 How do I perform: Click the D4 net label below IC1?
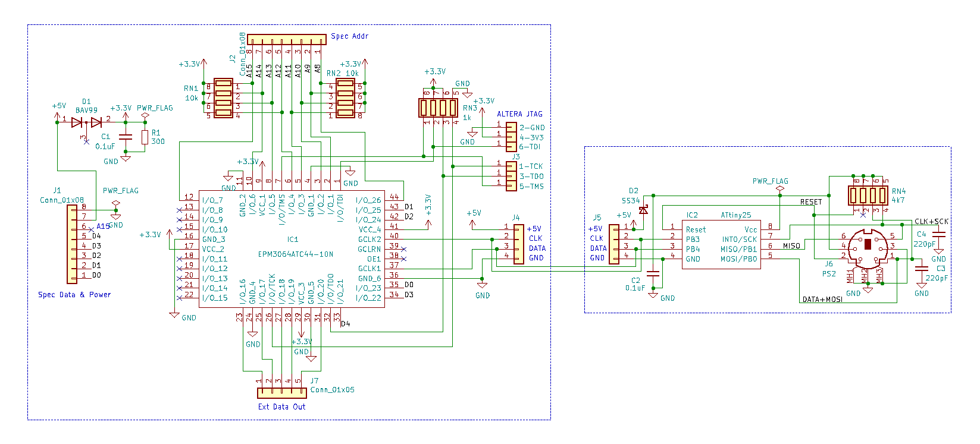[345, 324]
